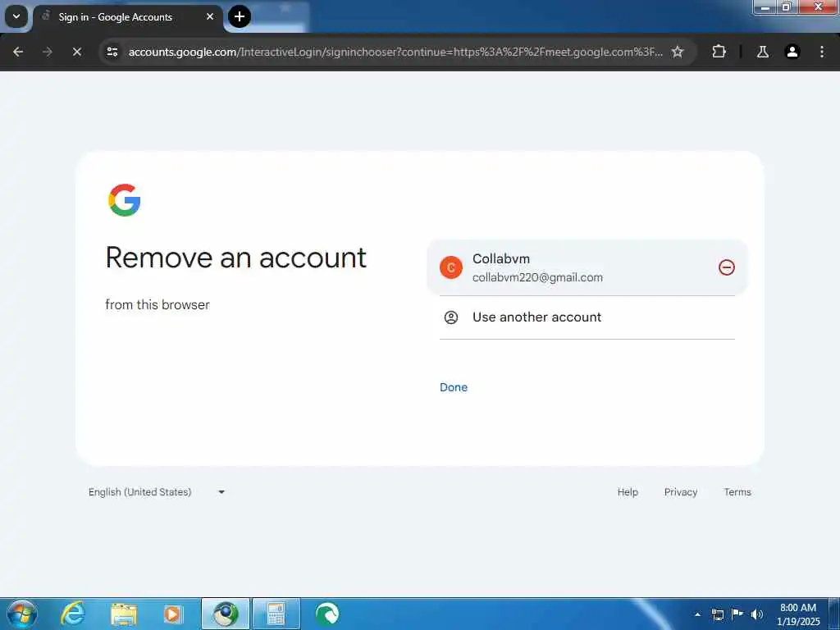Open the green bird app in the taskbar
This screenshot has width=840, height=630.
click(x=326, y=614)
